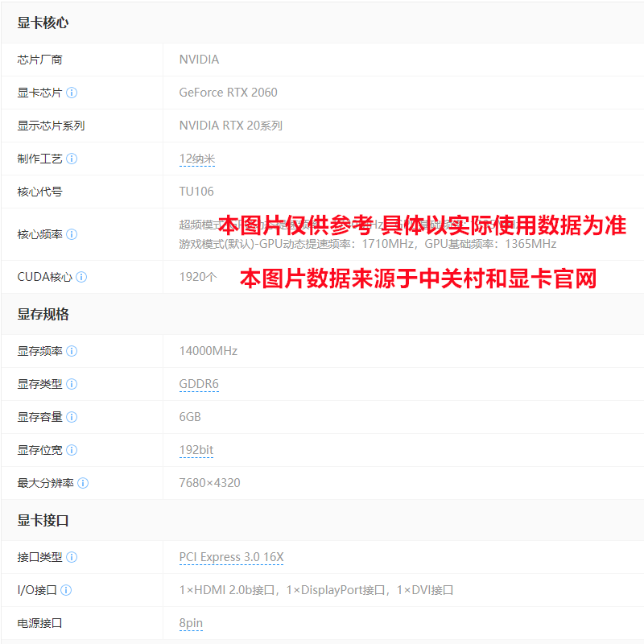This screenshot has height=644, width=644.
Task: Select the 显存规格 section header
Action: pos(43,314)
